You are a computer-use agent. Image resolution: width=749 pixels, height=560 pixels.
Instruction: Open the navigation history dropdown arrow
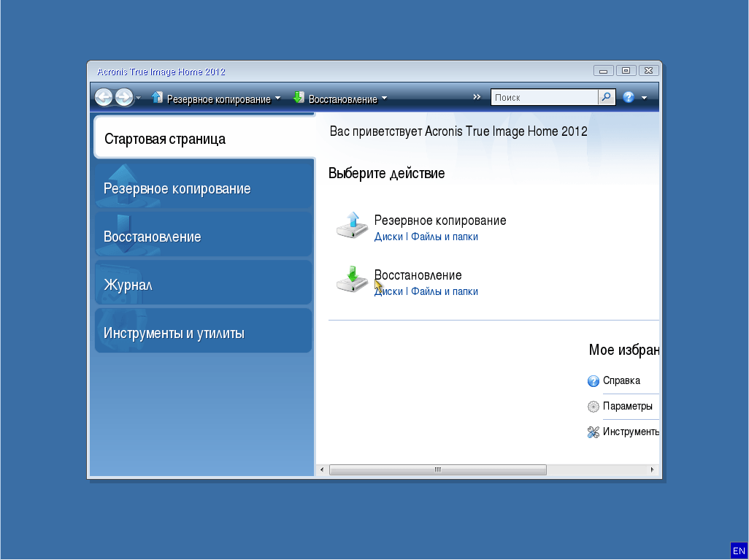coord(139,98)
